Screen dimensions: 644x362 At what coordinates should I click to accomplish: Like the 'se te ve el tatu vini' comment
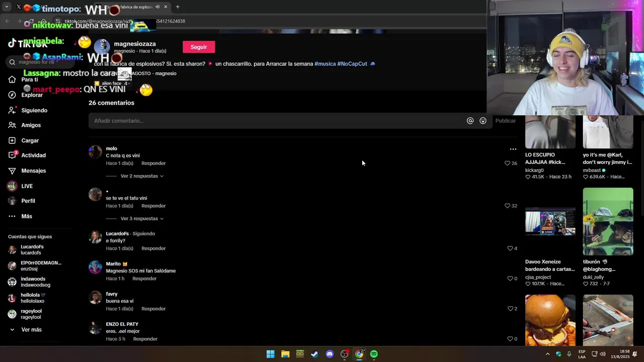(x=507, y=206)
